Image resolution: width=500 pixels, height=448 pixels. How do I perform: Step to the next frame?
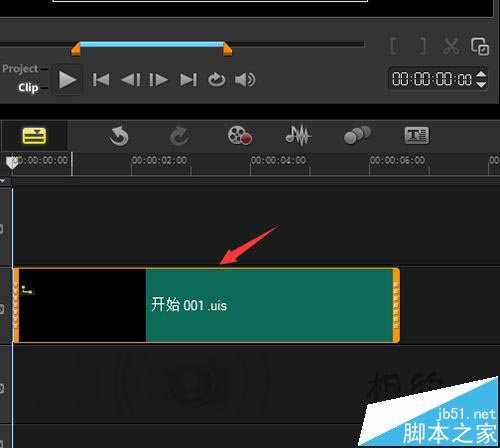158,80
